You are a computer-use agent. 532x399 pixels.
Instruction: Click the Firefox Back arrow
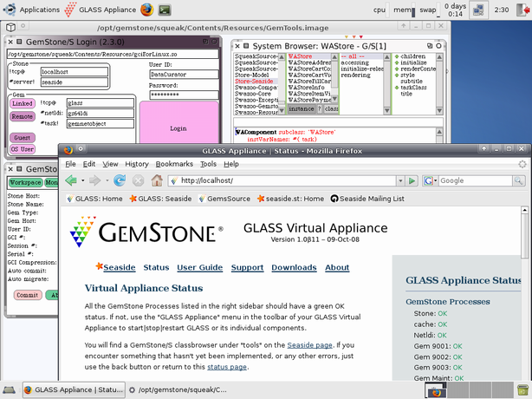(71, 180)
